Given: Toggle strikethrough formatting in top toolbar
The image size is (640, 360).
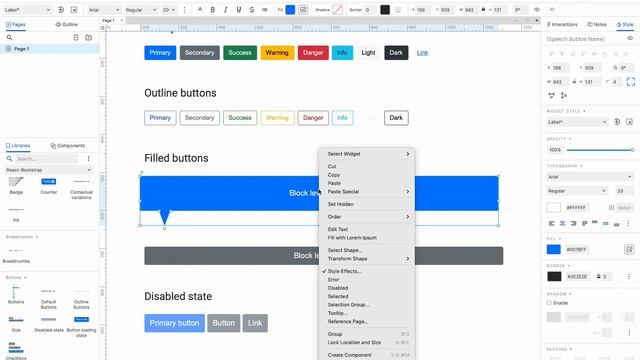Looking at the screenshot, I should [252, 9].
